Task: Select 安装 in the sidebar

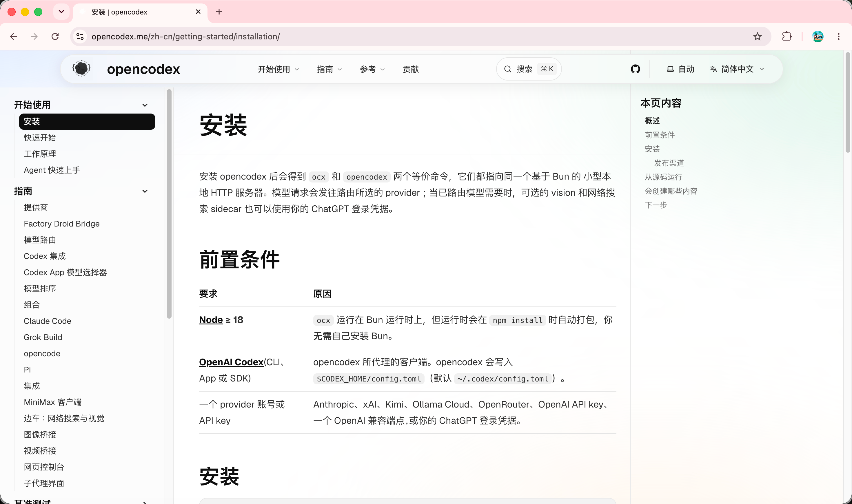Action: click(87, 122)
